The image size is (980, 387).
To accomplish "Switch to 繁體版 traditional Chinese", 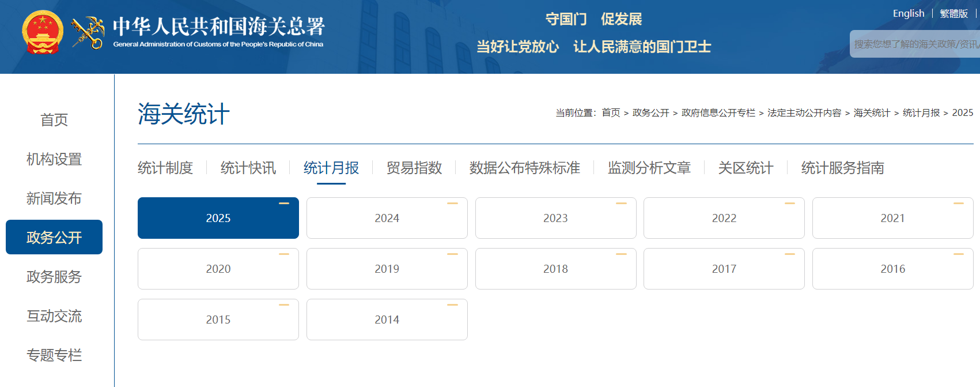I will click(x=953, y=13).
